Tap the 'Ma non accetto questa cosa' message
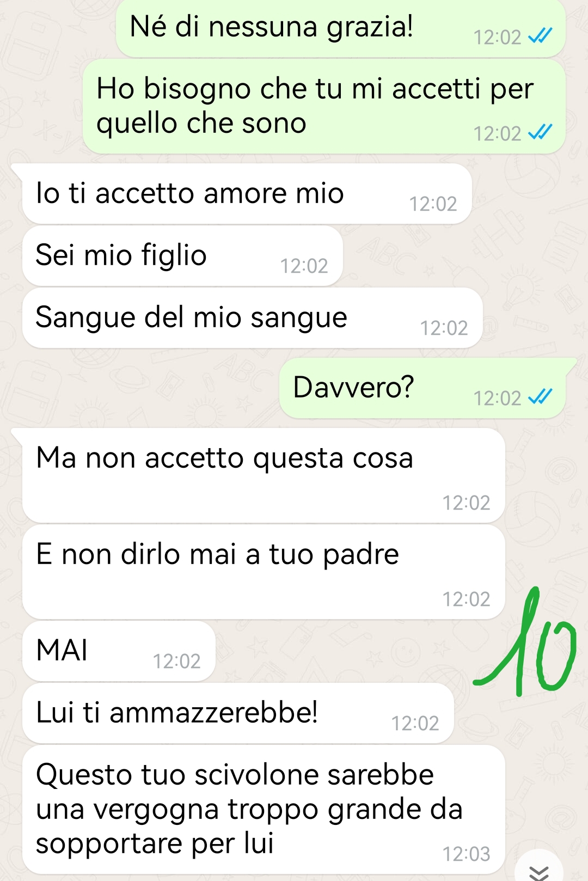The image size is (588, 881). click(x=264, y=475)
